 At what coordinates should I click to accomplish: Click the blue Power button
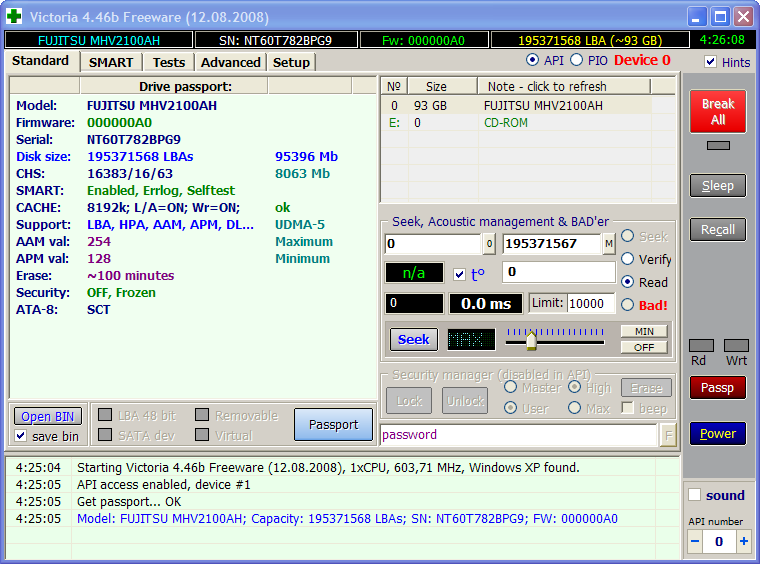pyautogui.click(x=718, y=434)
